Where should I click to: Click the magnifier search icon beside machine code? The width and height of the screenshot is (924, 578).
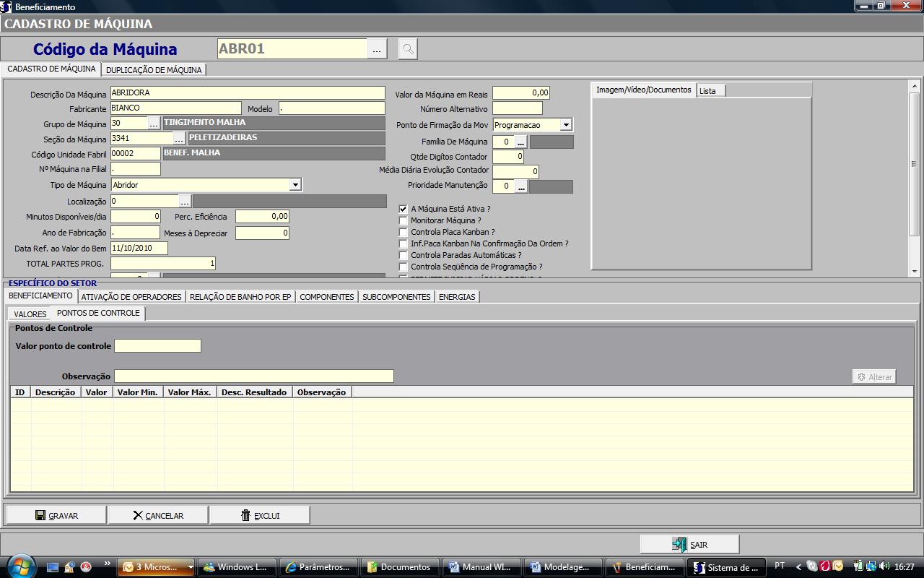[x=408, y=49]
